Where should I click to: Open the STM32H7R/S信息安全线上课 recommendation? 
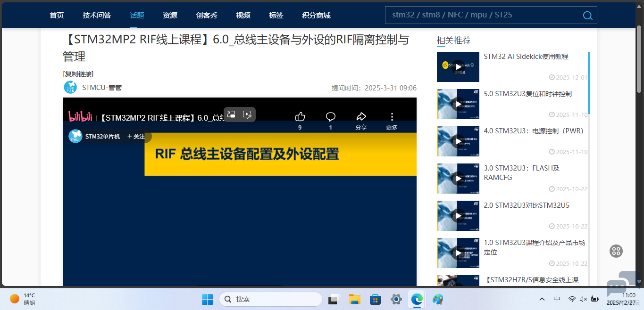tap(532, 280)
